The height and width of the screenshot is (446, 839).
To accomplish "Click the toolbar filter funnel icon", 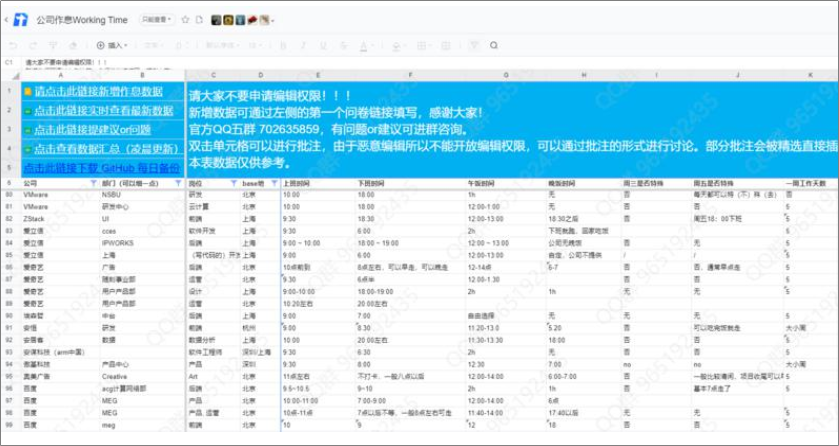I will click(x=474, y=45).
